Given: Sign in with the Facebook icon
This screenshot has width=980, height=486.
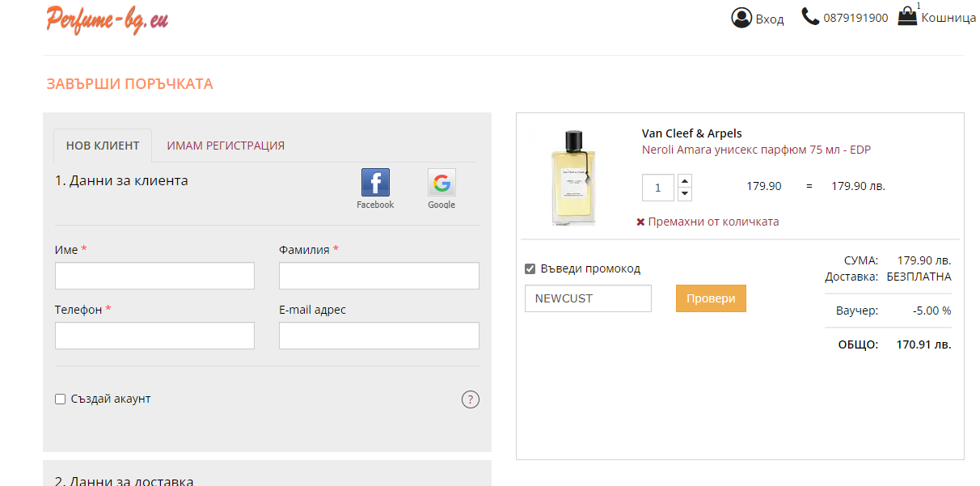Looking at the screenshot, I should [x=375, y=183].
